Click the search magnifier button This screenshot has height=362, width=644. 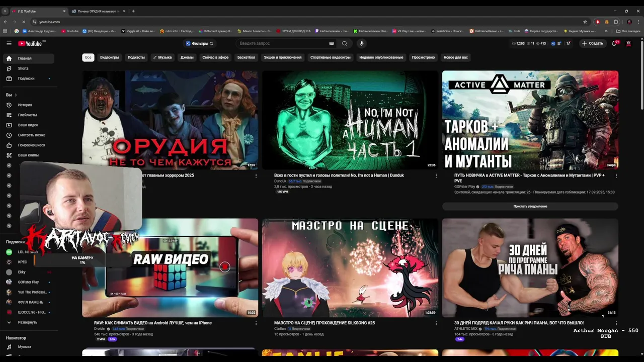(345, 43)
